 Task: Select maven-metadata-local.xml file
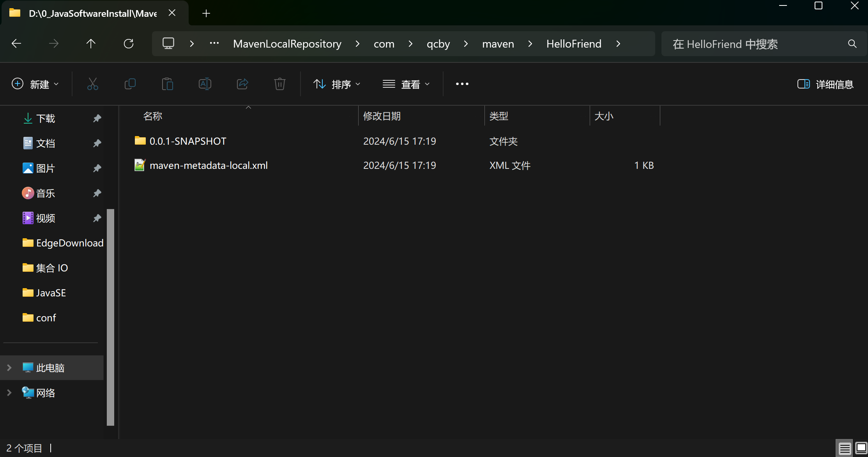point(209,165)
